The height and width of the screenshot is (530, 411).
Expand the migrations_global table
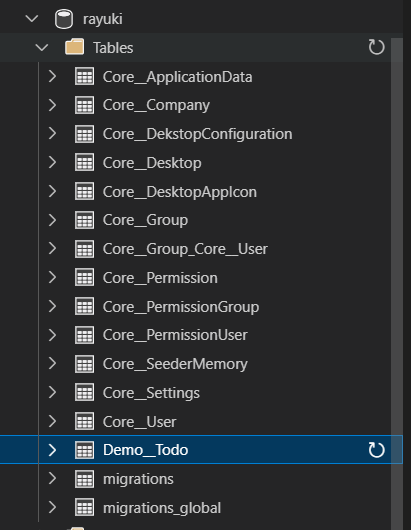(52, 507)
